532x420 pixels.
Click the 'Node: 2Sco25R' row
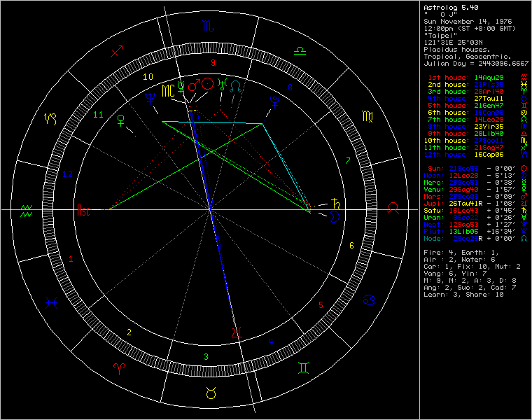(x=475, y=239)
